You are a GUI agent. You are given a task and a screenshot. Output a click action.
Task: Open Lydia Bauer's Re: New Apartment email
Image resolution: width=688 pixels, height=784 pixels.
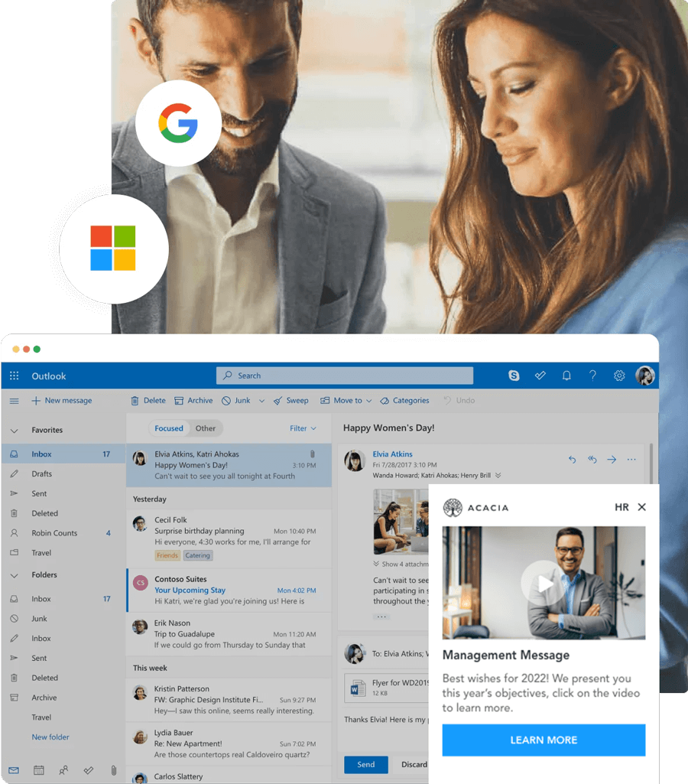click(229, 744)
